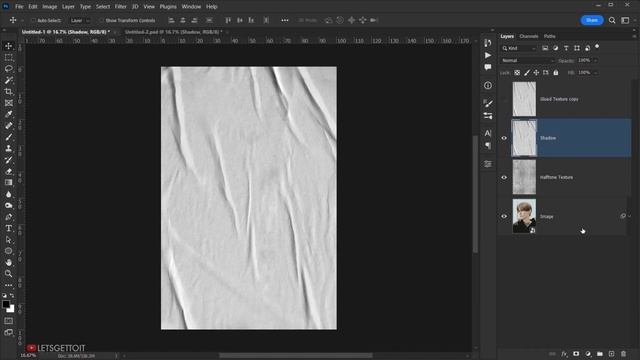Viewport: 640px width, 360px height.
Task: Create a new group folder
Action: point(600,354)
